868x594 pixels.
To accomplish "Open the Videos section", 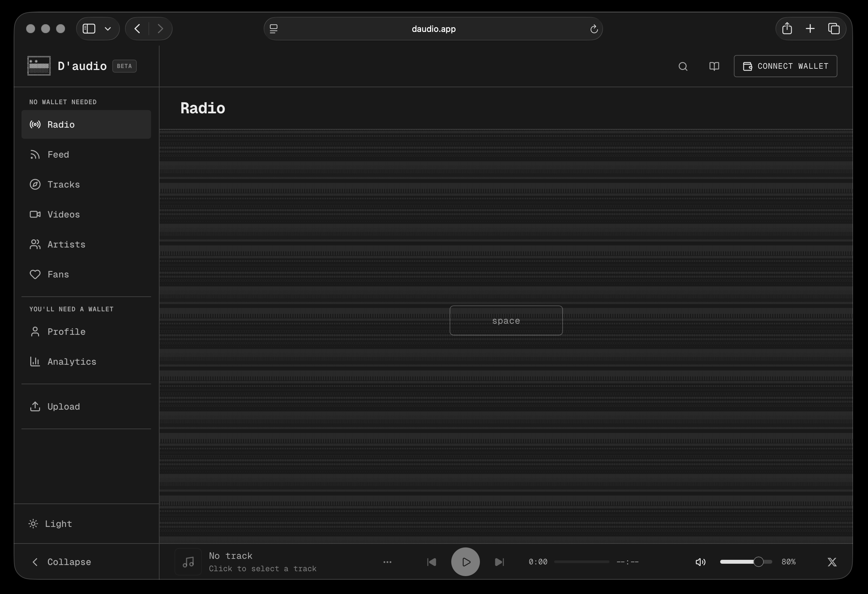I will tap(63, 214).
